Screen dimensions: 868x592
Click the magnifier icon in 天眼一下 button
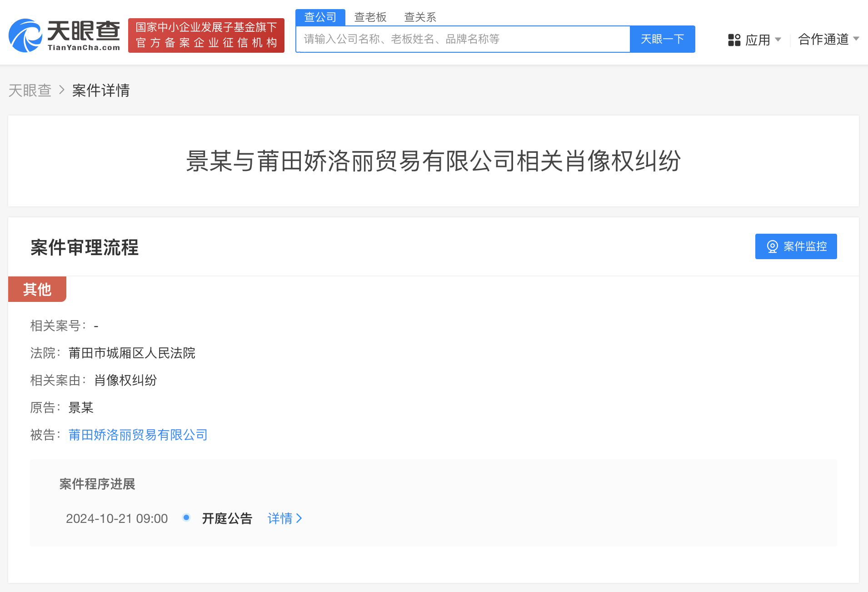(662, 39)
